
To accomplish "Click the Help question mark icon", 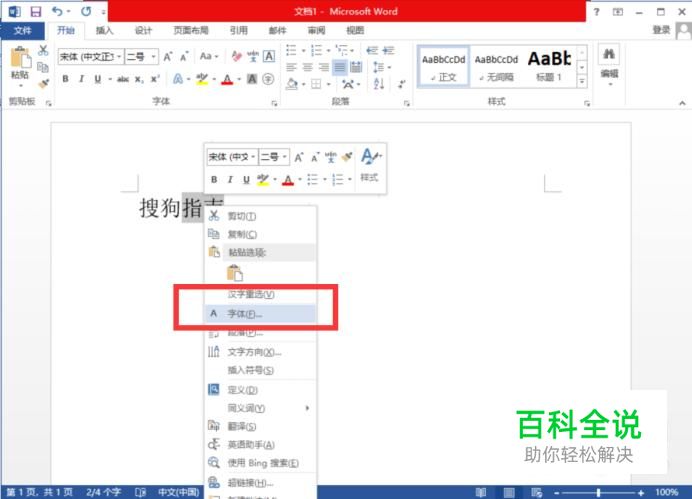I will [x=596, y=12].
